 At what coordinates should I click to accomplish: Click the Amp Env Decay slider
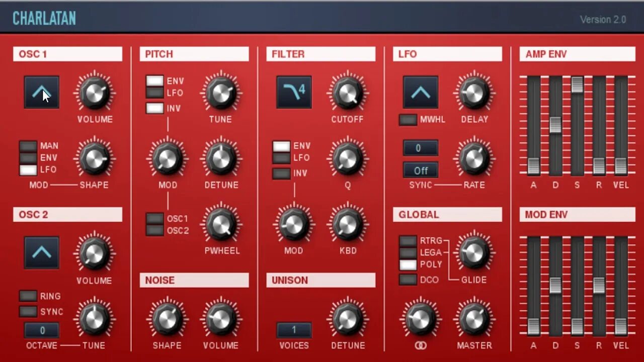point(555,125)
